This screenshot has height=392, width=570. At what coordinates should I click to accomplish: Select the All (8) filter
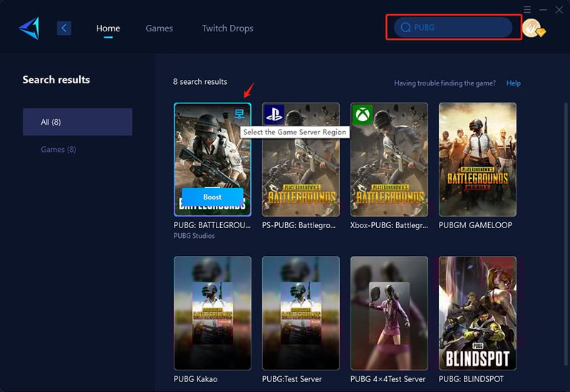tap(78, 122)
